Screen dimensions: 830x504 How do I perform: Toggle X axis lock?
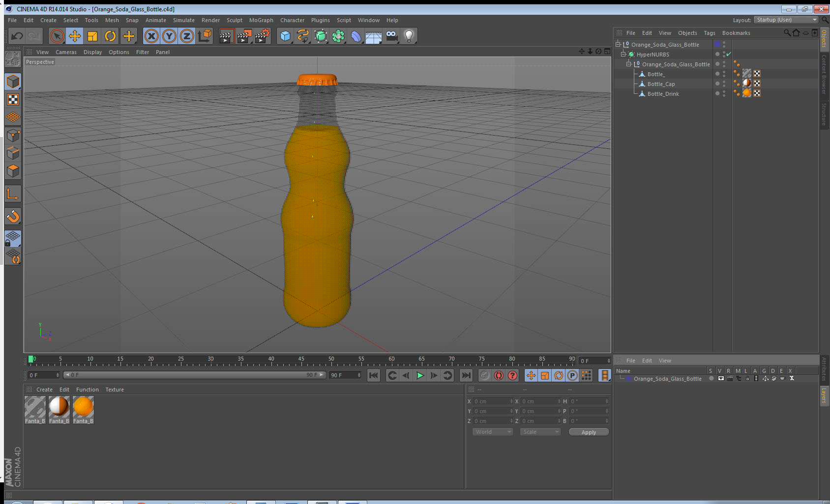tap(151, 36)
